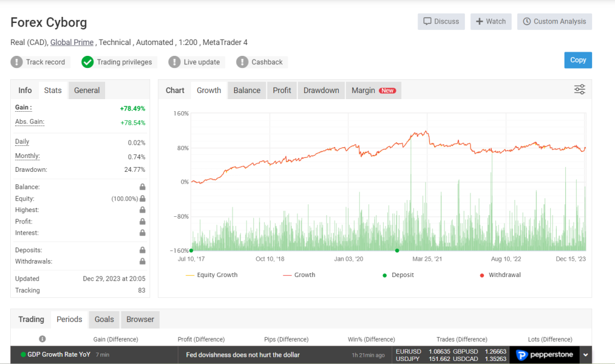
Task: Click the lock icon beside Balance
Action: (142, 187)
